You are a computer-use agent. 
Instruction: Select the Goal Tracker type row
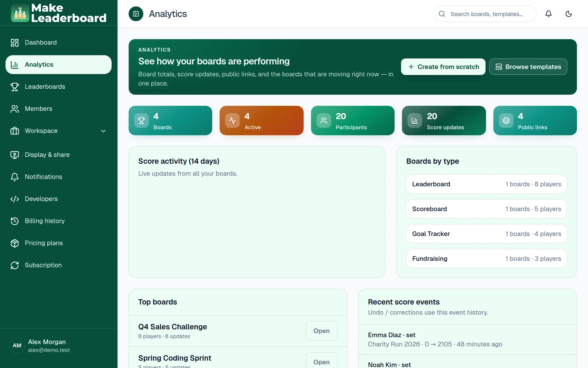(487, 234)
